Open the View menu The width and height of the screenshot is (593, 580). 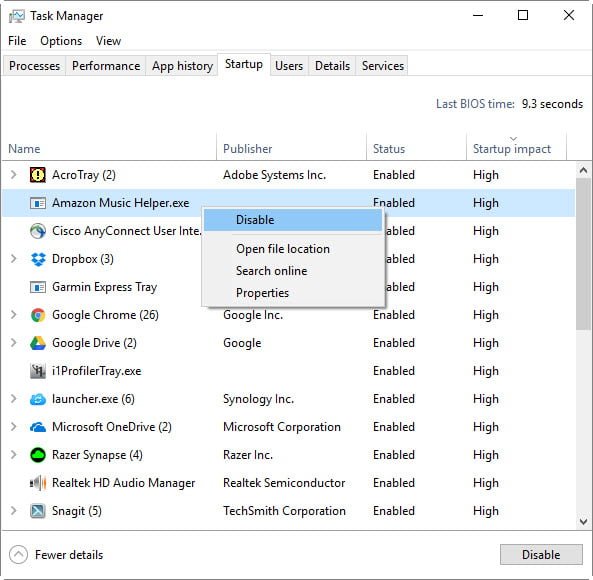coord(108,41)
